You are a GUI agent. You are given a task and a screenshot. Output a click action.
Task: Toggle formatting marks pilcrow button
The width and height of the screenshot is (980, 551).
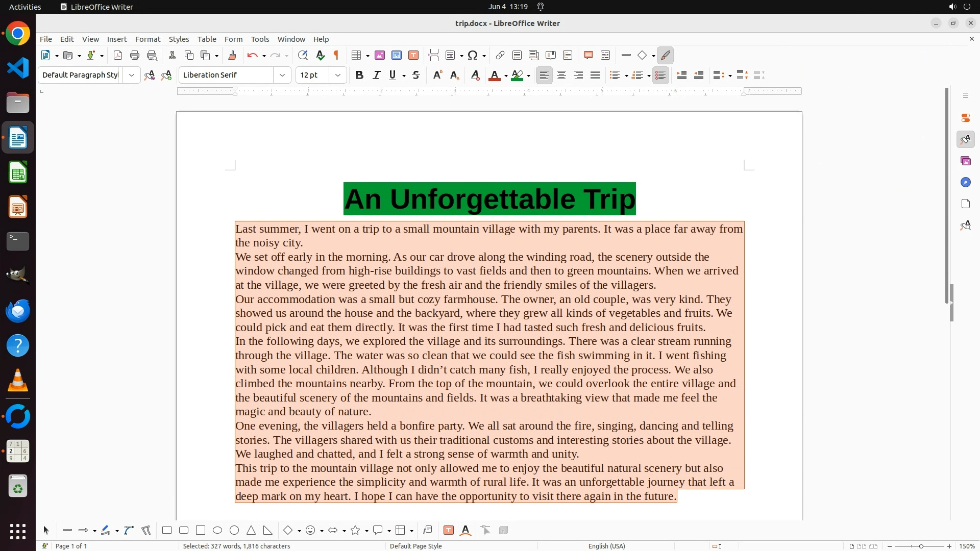336,56
